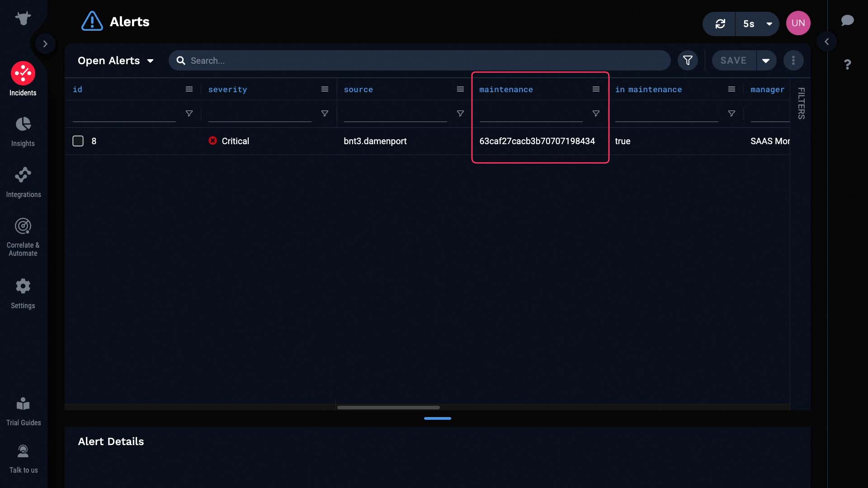This screenshot has width=868, height=488.
Task: Open Correlate & Automate panel
Action: point(23,237)
